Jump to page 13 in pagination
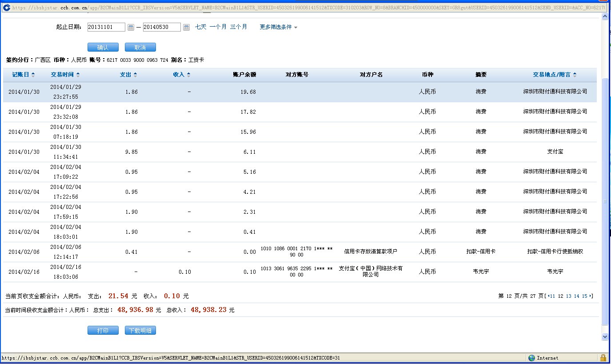 click(568, 296)
